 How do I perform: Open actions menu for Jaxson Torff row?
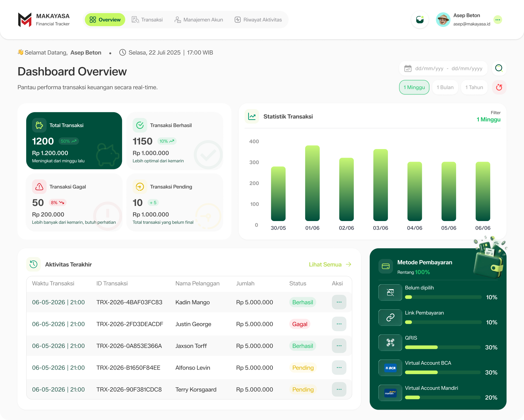[339, 346]
